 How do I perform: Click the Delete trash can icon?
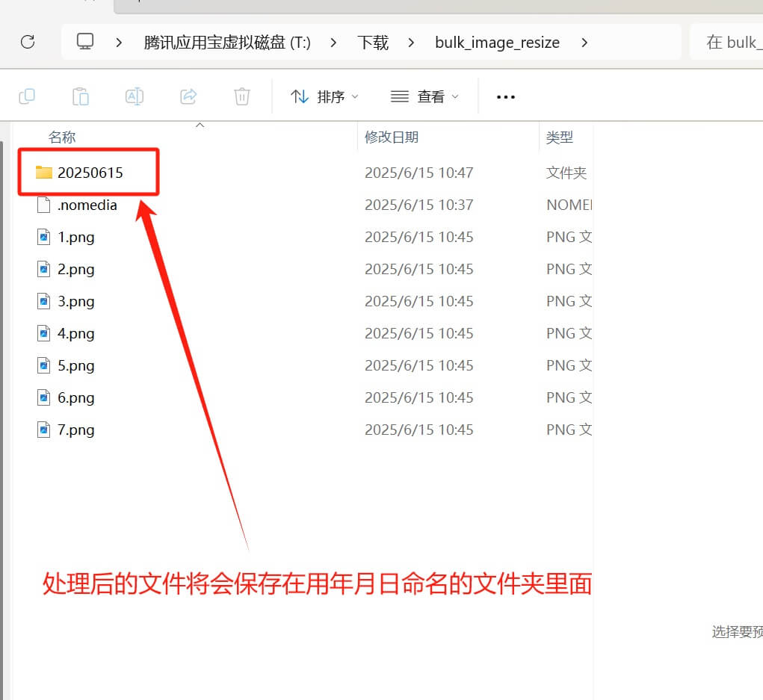(241, 96)
